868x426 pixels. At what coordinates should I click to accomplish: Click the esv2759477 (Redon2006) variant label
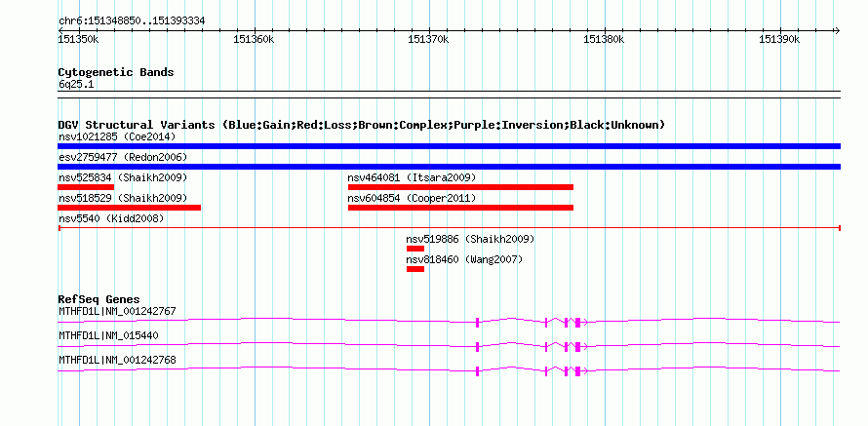(x=123, y=158)
